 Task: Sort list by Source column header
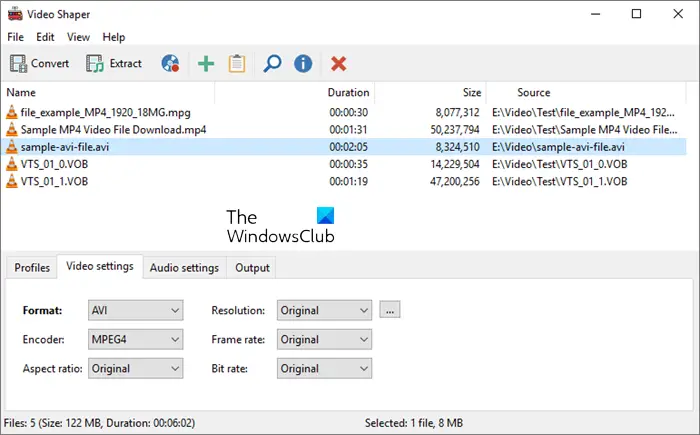pos(586,92)
